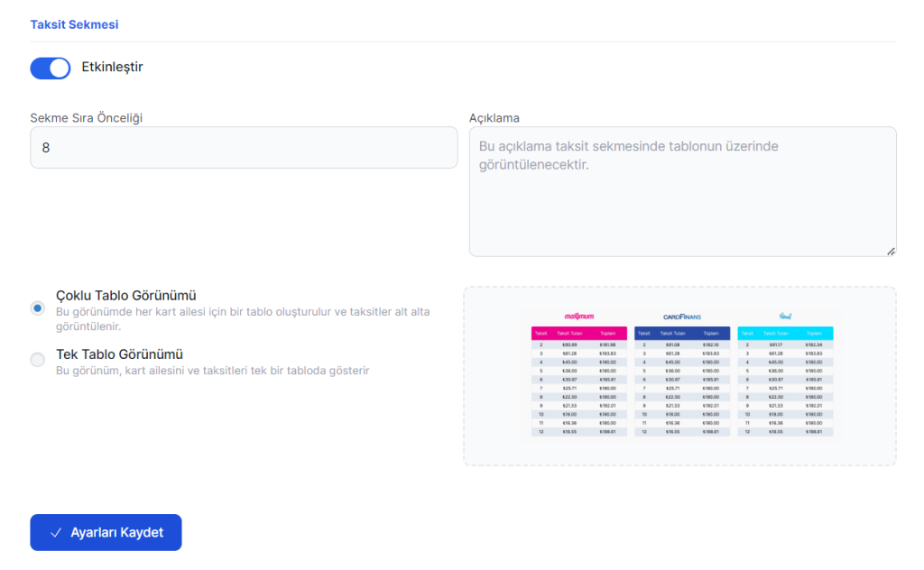This screenshot has height=570, width=924.
Task: Click the Etkinleştir label text
Action: [112, 67]
